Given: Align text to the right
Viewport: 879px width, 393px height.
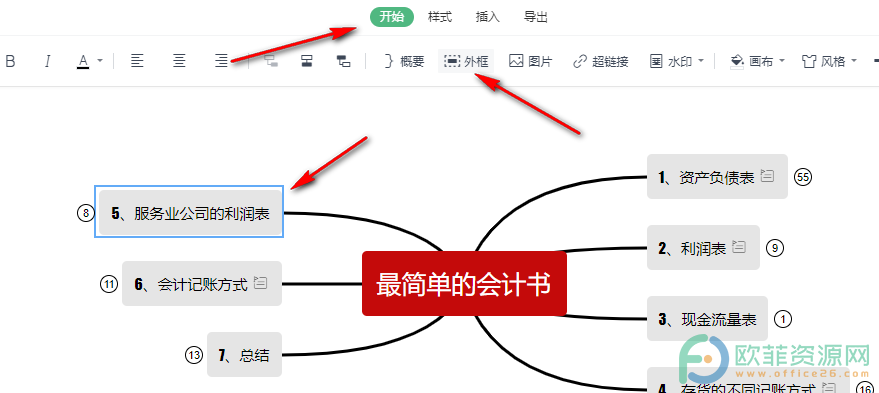Looking at the screenshot, I should pyautogui.click(x=221, y=61).
